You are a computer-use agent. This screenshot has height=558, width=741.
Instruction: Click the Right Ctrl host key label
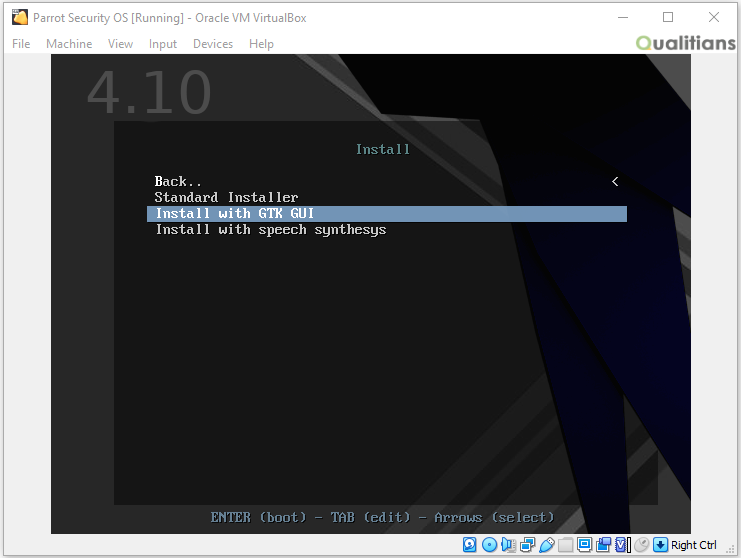[x=694, y=545]
